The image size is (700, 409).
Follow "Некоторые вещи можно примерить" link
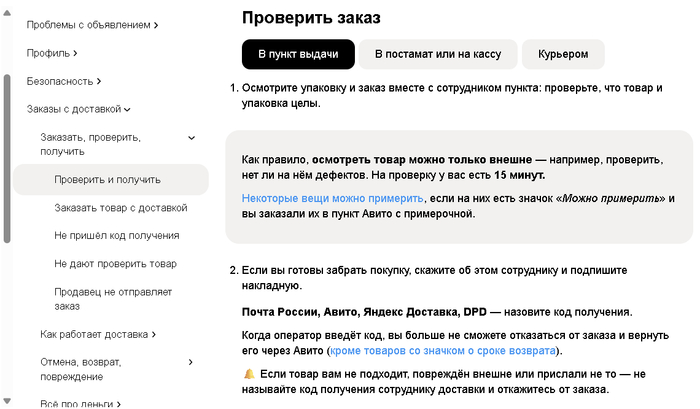(x=333, y=199)
